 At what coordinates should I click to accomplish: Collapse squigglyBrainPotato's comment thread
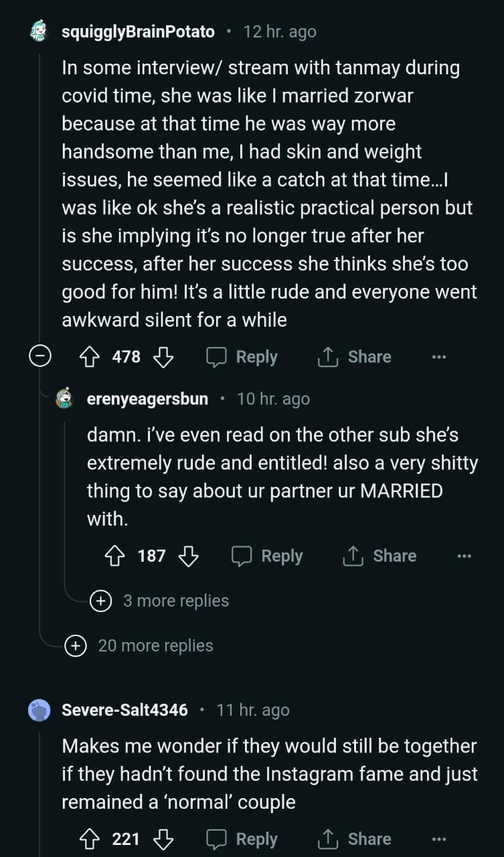(40, 357)
